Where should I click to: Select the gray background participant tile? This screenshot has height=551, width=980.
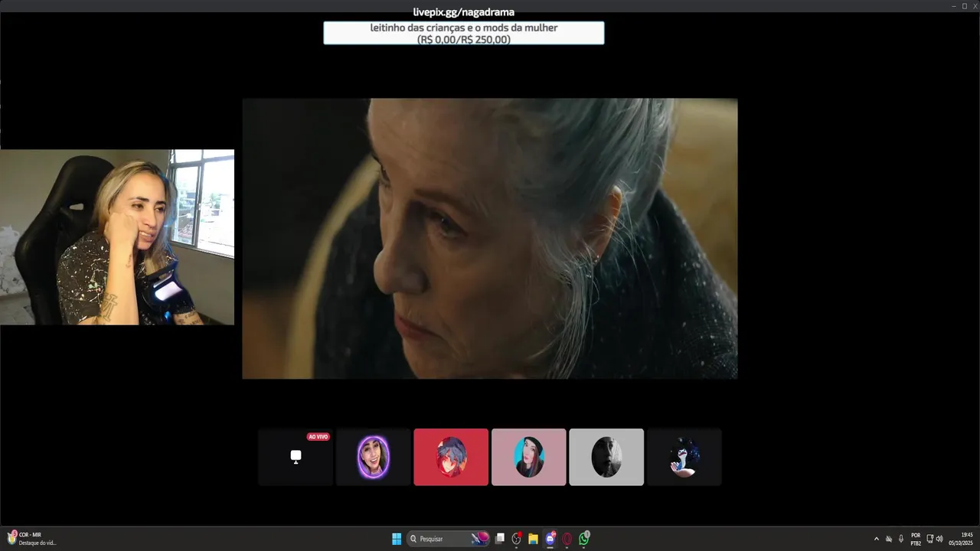coord(606,457)
